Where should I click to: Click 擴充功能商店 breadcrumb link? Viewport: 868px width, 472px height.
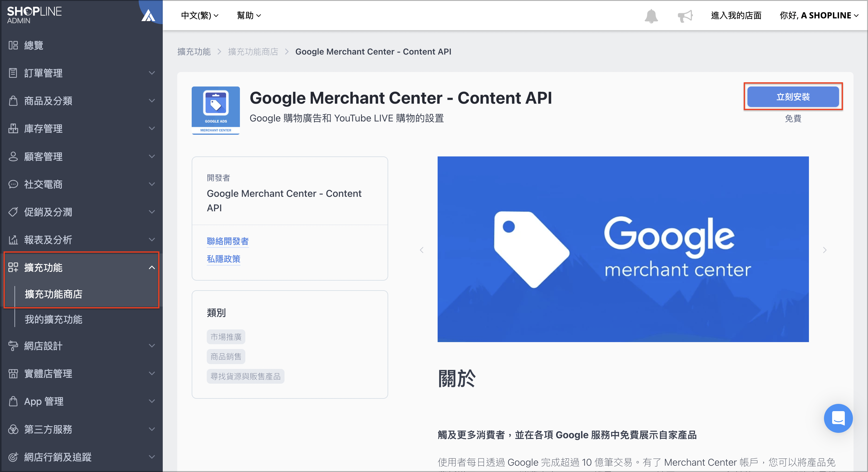point(253,52)
